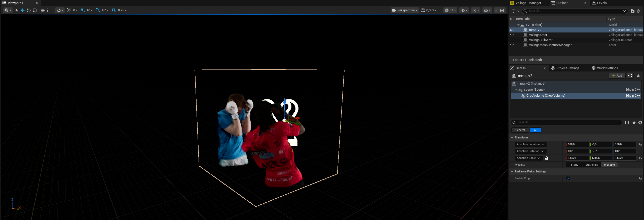
Task: Switch to the Volinga Manager tab
Action: [526, 3]
